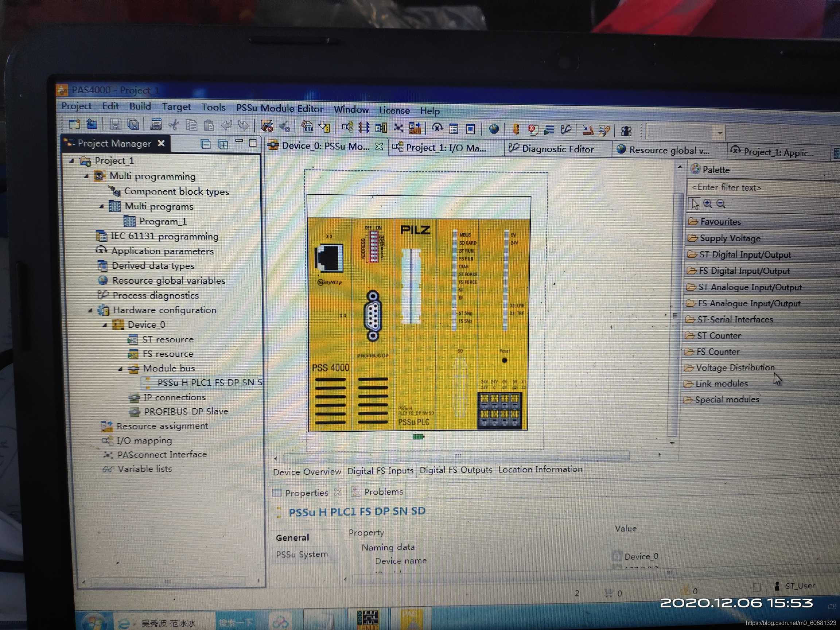This screenshot has width=840, height=630.
Task: Click the checkbox beside ST_User
Action: point(757,587)
